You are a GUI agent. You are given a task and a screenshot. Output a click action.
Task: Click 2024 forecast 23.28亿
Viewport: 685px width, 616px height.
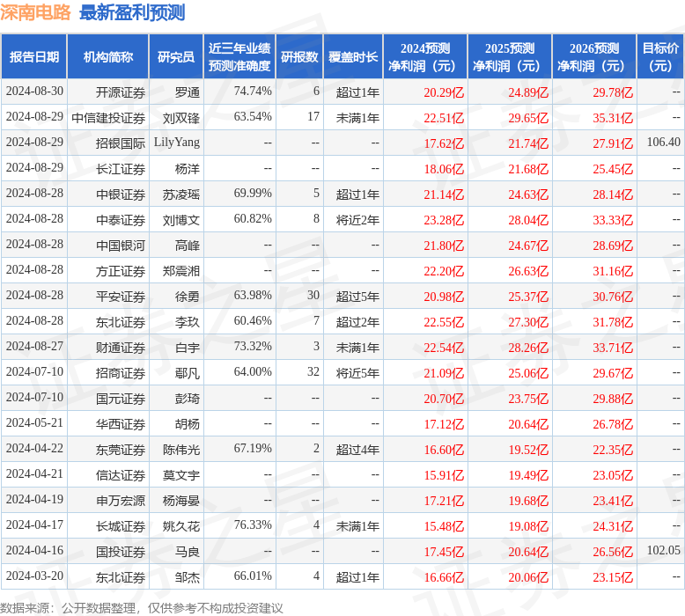[444, 220]
